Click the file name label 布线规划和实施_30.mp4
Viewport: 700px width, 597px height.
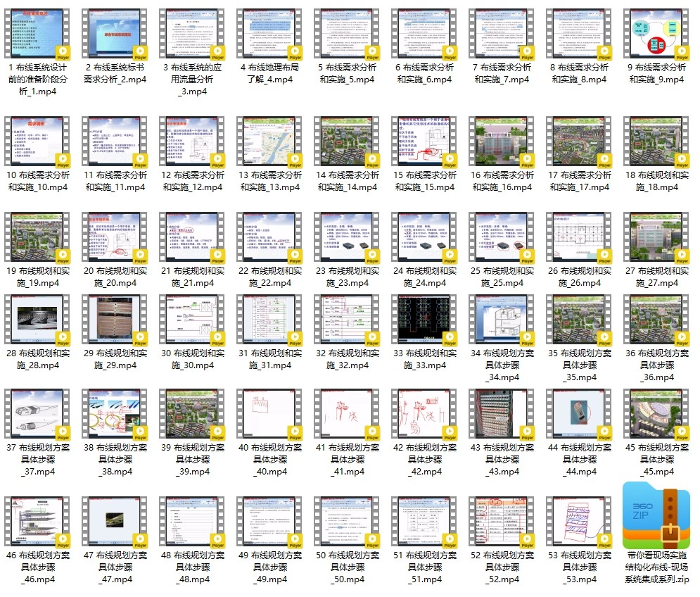click(193, 359)
